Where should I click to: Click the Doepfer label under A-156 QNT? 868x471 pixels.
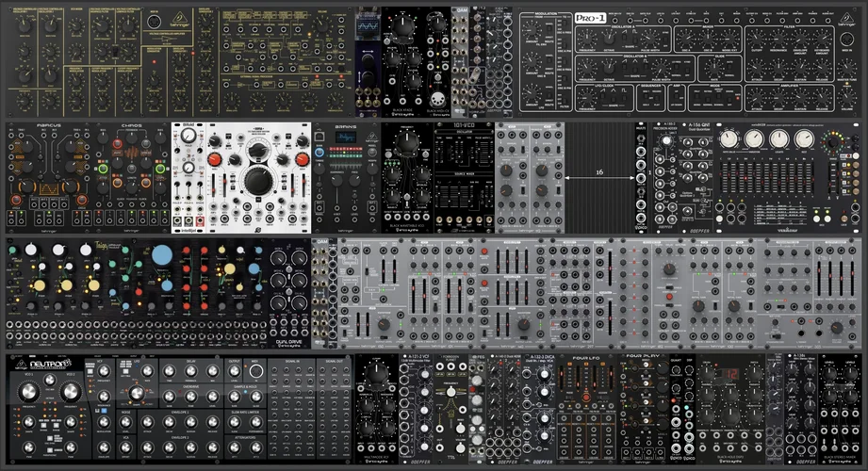[698, 230]
